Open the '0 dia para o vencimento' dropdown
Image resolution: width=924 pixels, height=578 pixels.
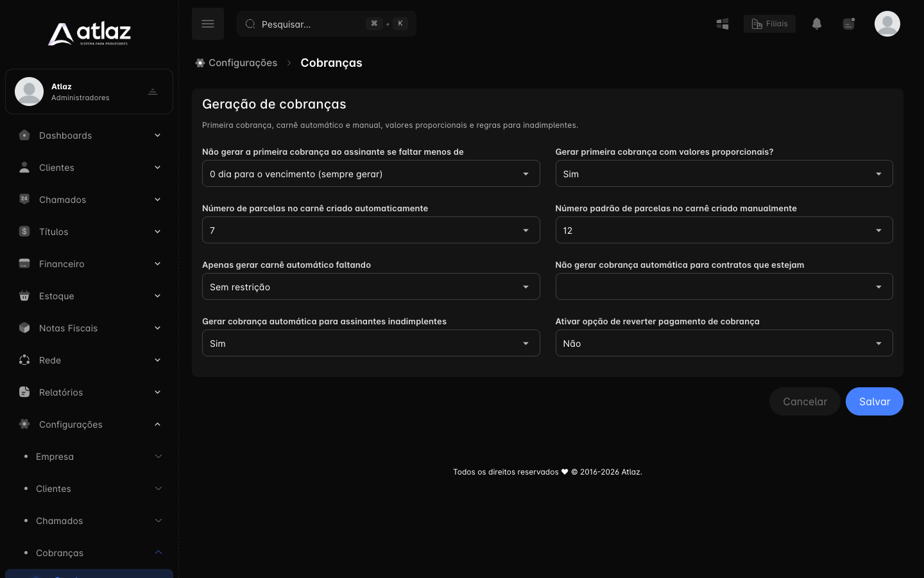[371, 173]
